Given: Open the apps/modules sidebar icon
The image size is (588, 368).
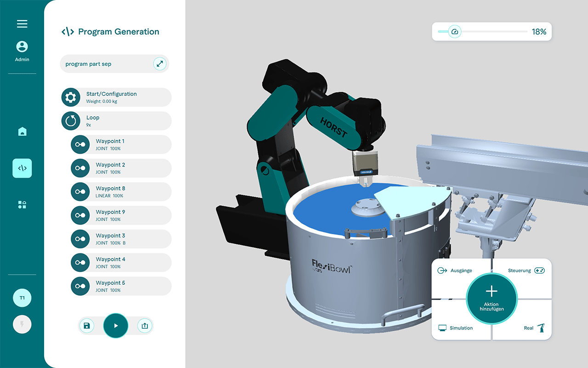Looking at the screenshot, I should (x=22, y=205).
